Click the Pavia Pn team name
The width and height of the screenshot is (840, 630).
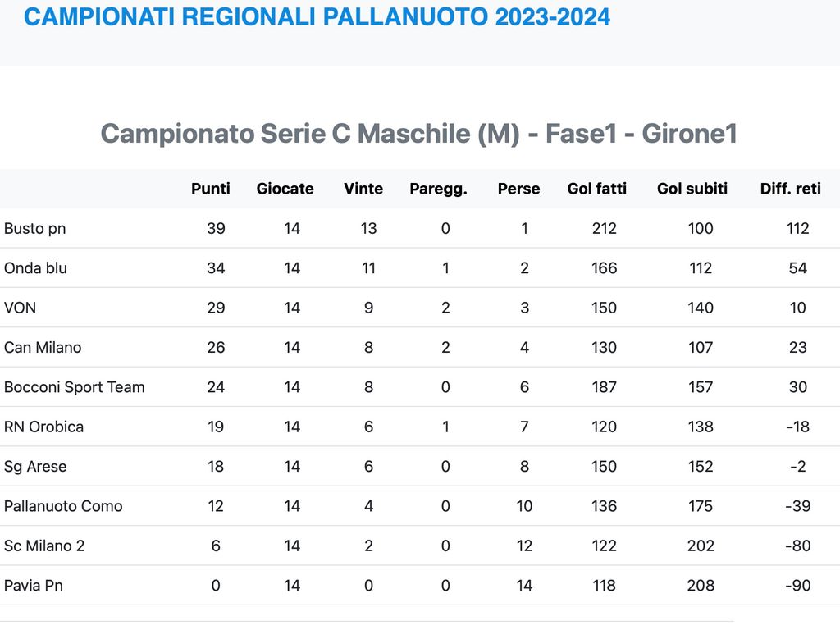[34, 586]
